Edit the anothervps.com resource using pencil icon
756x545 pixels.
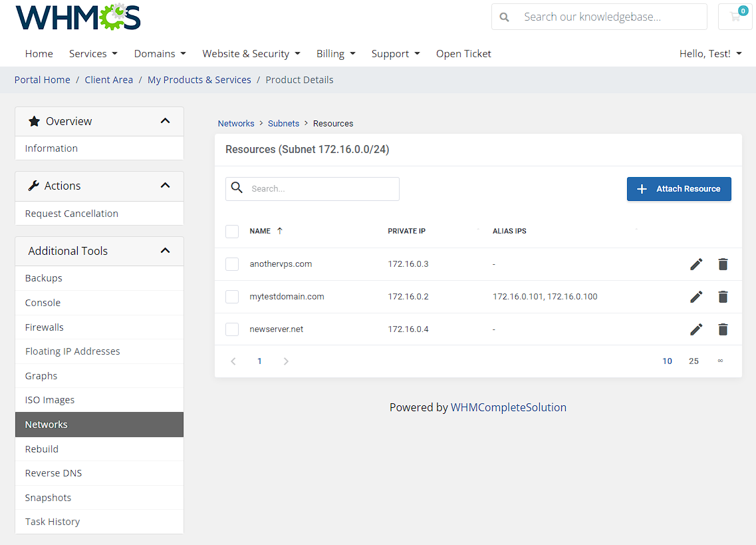pyautogui.click(x=695, y=264)
